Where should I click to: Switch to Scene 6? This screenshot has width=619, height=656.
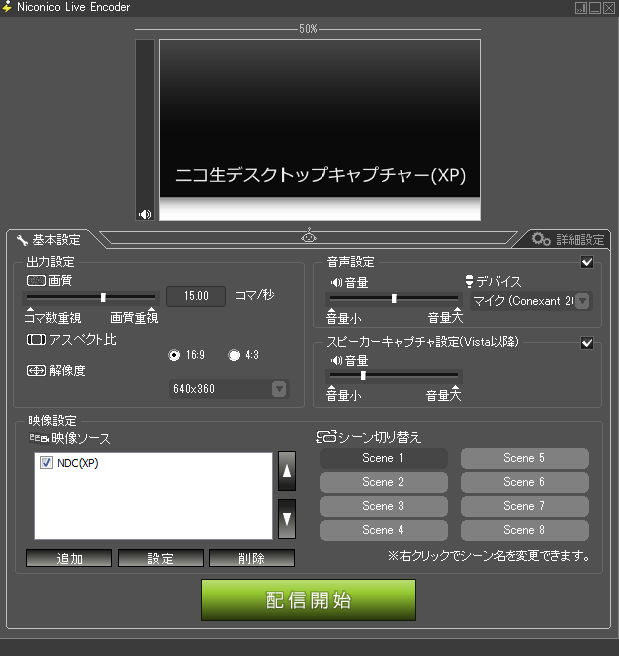coord(524,482)
